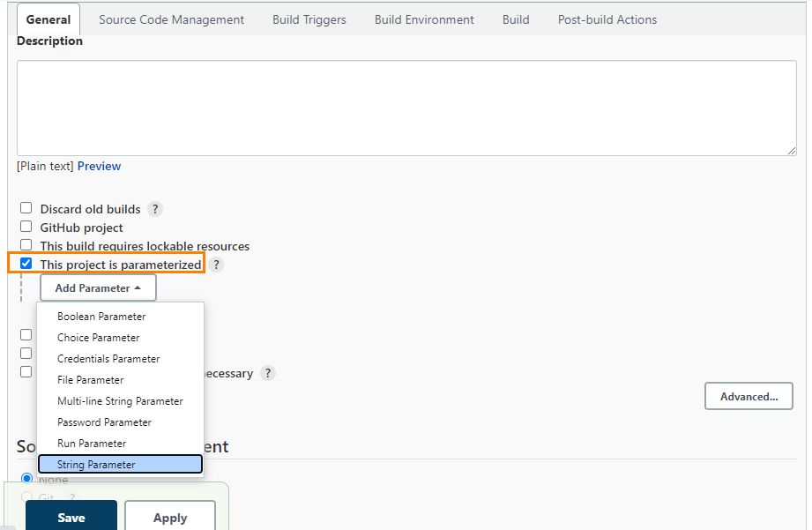Click inside the Description text area
Screen dimensions: 812x530
point(406,108)
